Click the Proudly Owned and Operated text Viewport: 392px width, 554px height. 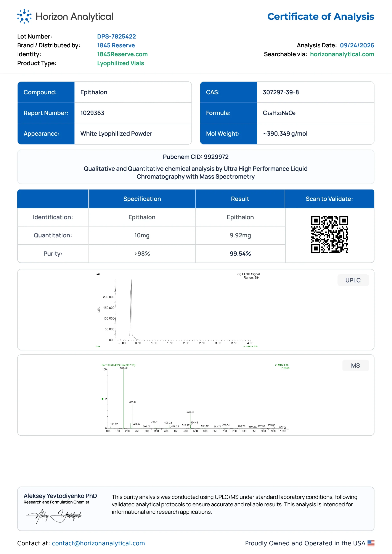305,543
